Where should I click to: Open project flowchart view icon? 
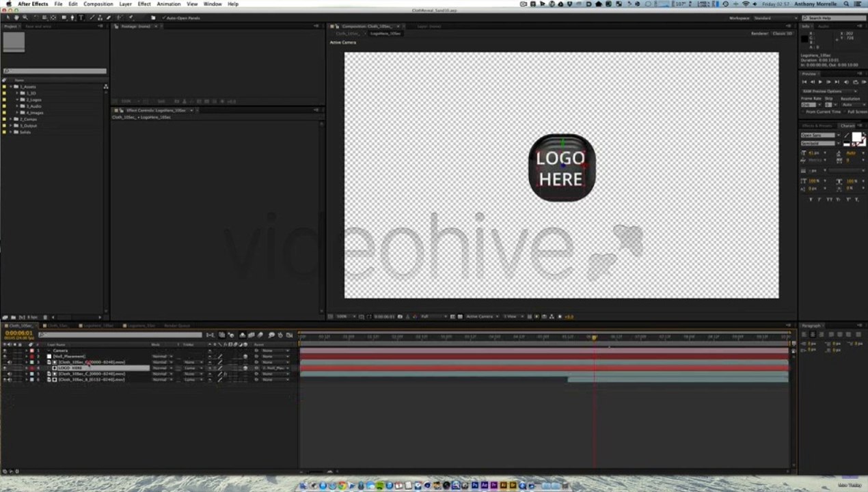pos(106,87)
